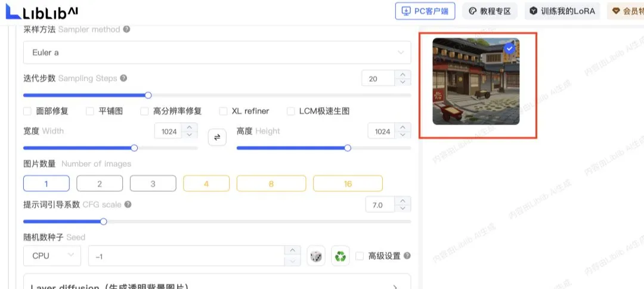The height and width of the screenshot is (289, 644).
Task: Set number of images to 8
Action: (x=271, y=184)
